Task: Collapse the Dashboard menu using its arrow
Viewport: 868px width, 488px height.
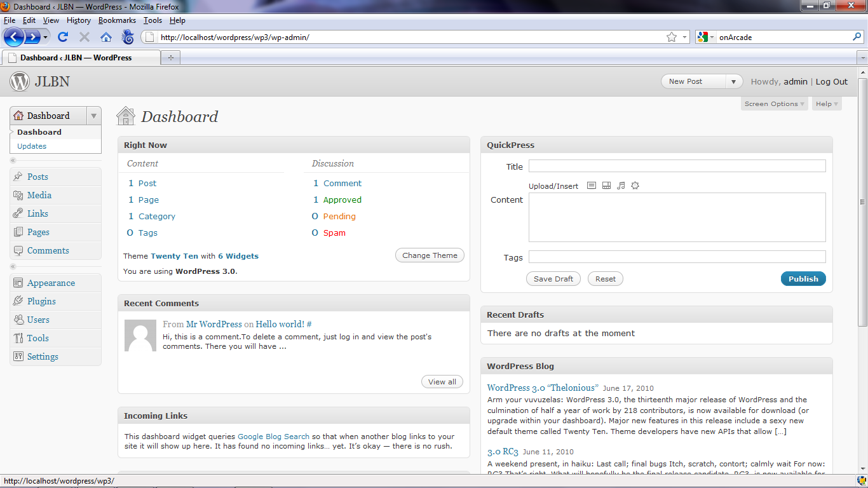Action: pyautogui.click(x=93, y=116)
